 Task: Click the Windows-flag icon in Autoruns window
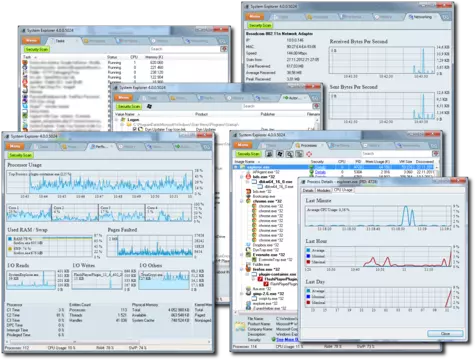[149, 106]
